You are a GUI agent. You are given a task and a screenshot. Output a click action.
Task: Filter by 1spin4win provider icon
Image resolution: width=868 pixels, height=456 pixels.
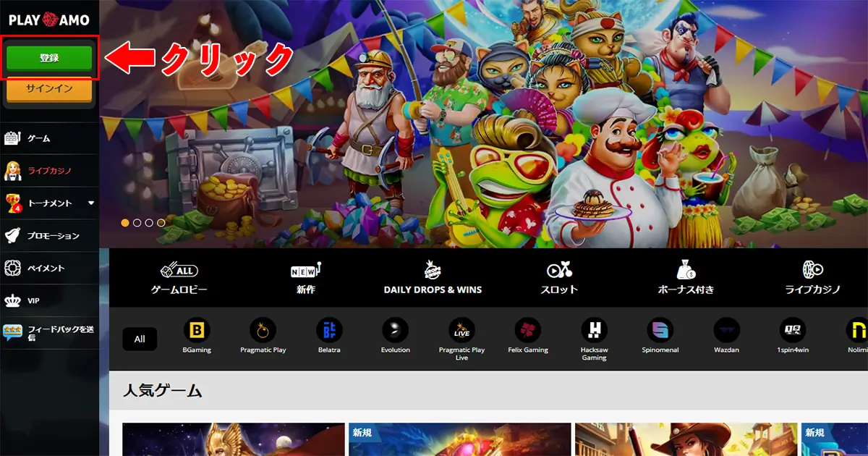click(x=793, y=331)
